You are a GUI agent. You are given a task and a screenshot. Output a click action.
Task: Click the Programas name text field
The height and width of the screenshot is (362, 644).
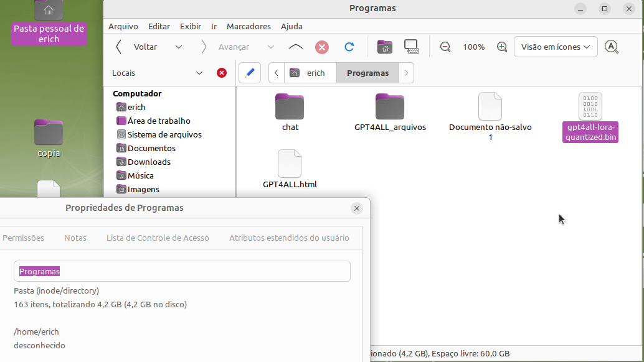click(x=182, y=271)
